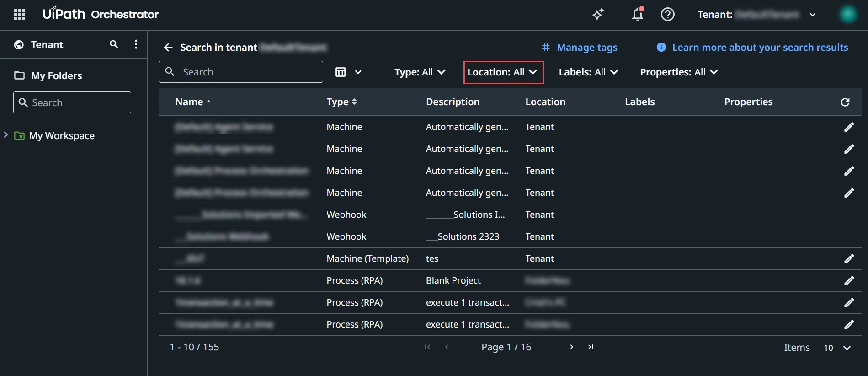Image resolution: width=868 pixels, height=376 pixels.
Task: Expand the My Workspace folder
Action: pos(6,135)
